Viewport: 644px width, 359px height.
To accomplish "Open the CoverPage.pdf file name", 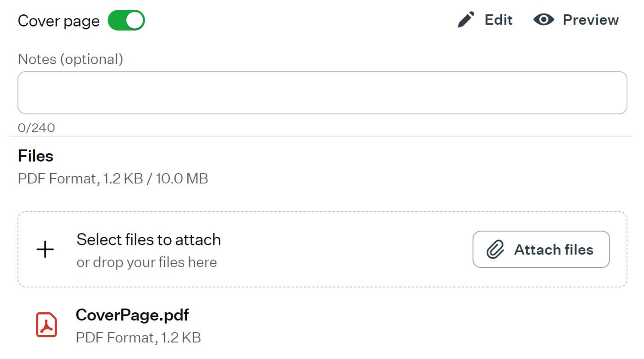I will 132,315.
